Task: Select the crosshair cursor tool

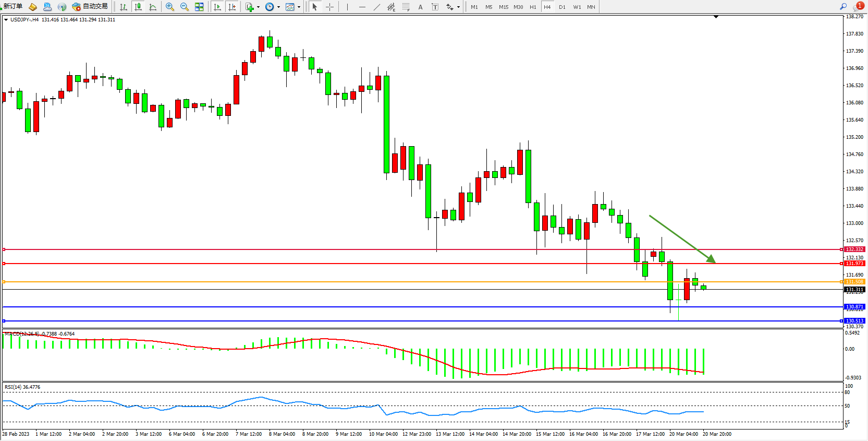Action: (329, 7)
